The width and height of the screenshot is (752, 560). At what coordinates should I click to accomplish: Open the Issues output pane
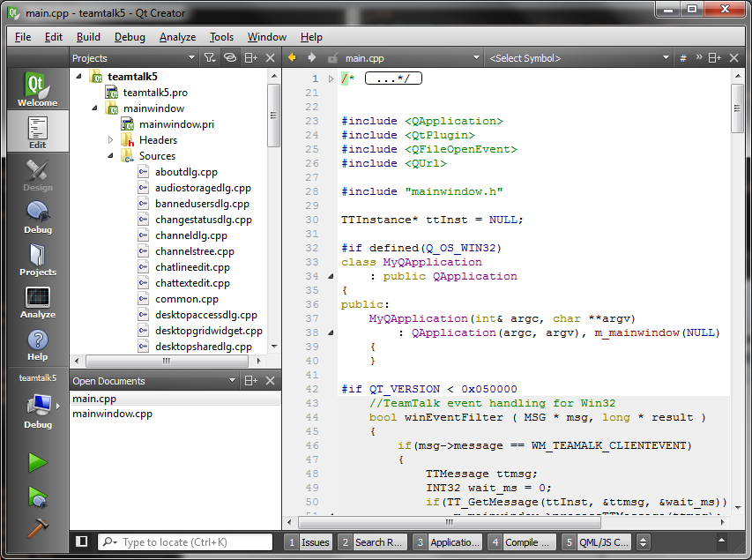[309, 542]
